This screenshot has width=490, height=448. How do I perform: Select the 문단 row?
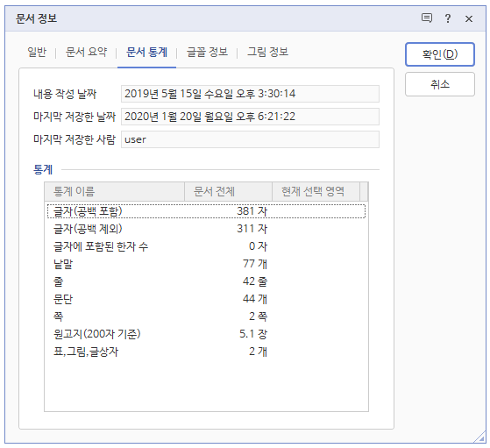206,299
